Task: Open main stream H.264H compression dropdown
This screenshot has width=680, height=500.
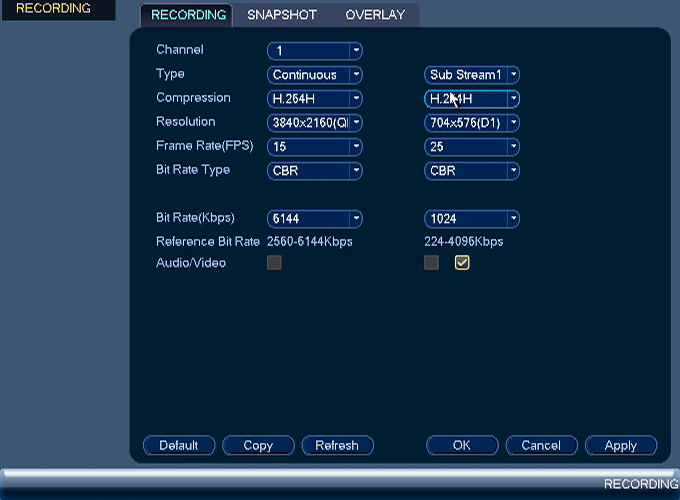Action: tap(315, 99)
